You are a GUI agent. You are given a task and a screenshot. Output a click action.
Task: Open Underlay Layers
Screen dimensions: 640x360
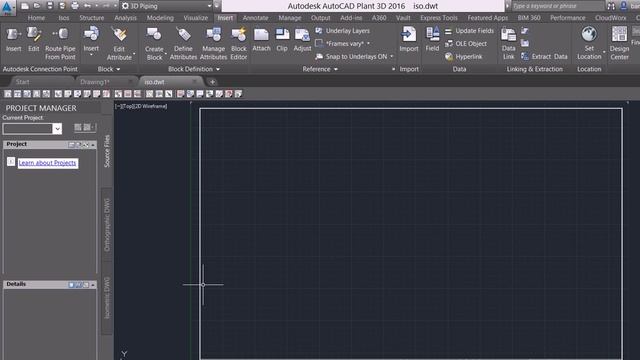coord(342,31)
